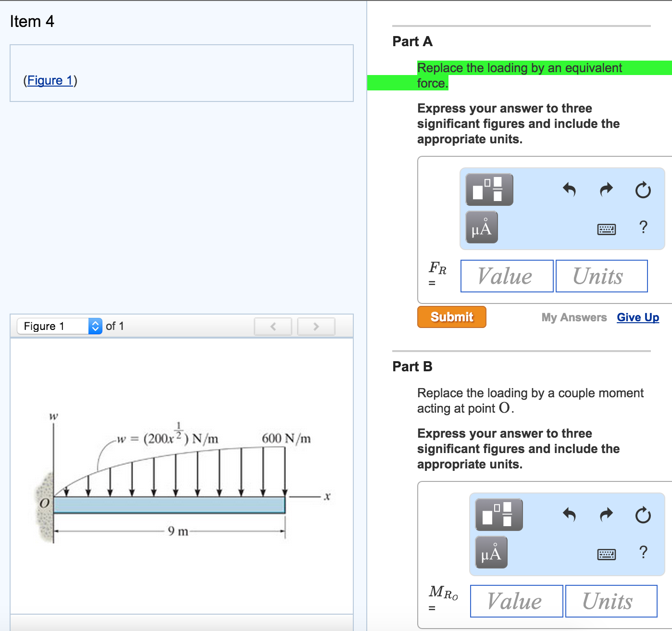Click the Give Up link
This screenshot has width=672, height=631.
click(x=638, y=317)
